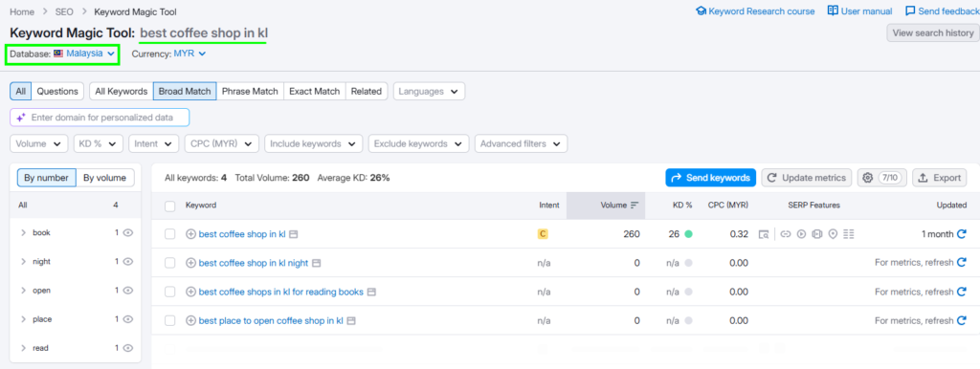Click the SEO breadcrumb link
Image resolution: width=980 pixels, height=369 pixels.
click(x=64, y=11)
